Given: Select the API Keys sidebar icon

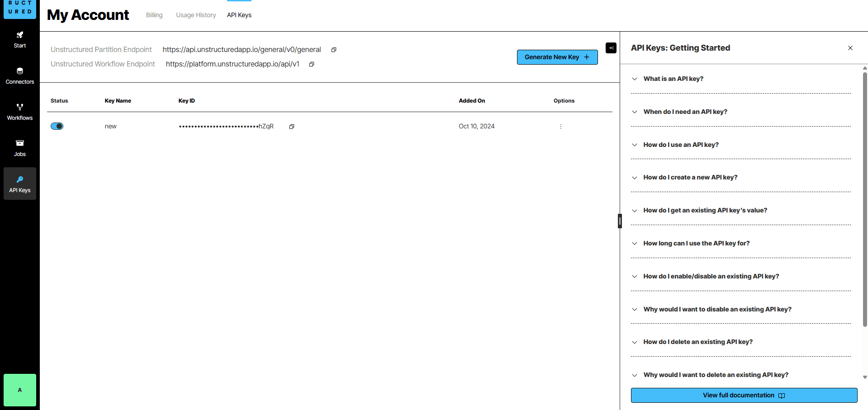Looking at the screenshot, I should pyautogui.click(x=19, y=184).
